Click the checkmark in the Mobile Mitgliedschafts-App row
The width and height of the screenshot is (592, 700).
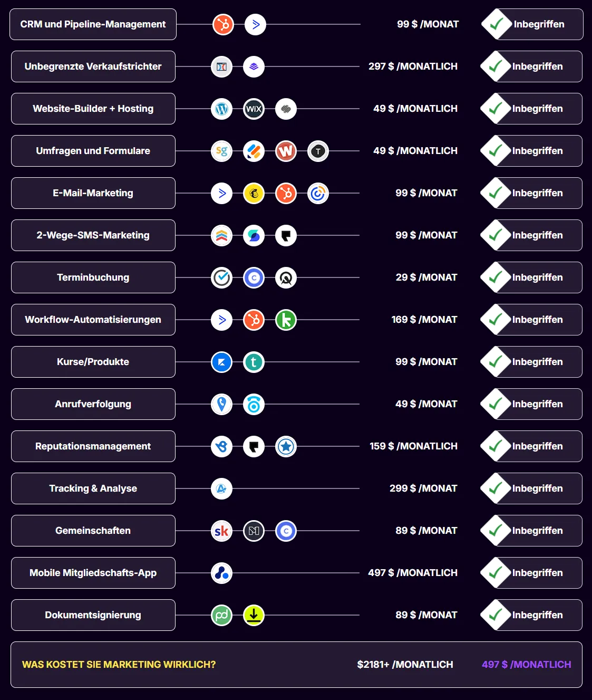[x=496, y=573]
